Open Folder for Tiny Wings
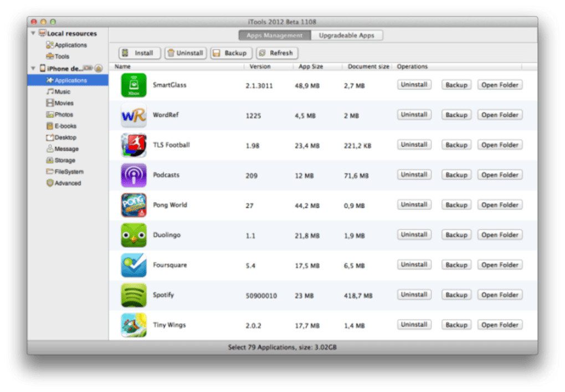This screenshot has height=392, width=565. (x=500, y=324)
